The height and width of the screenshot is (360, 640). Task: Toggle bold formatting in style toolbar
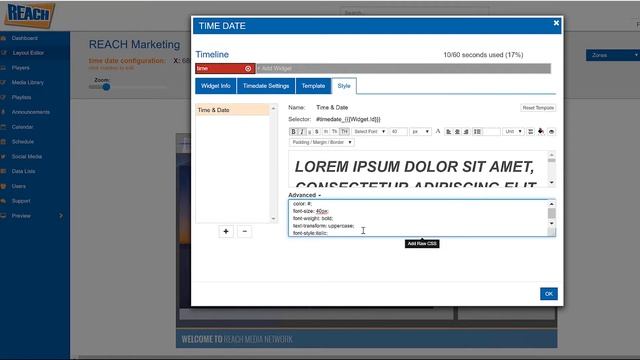(x=293, y=131)
